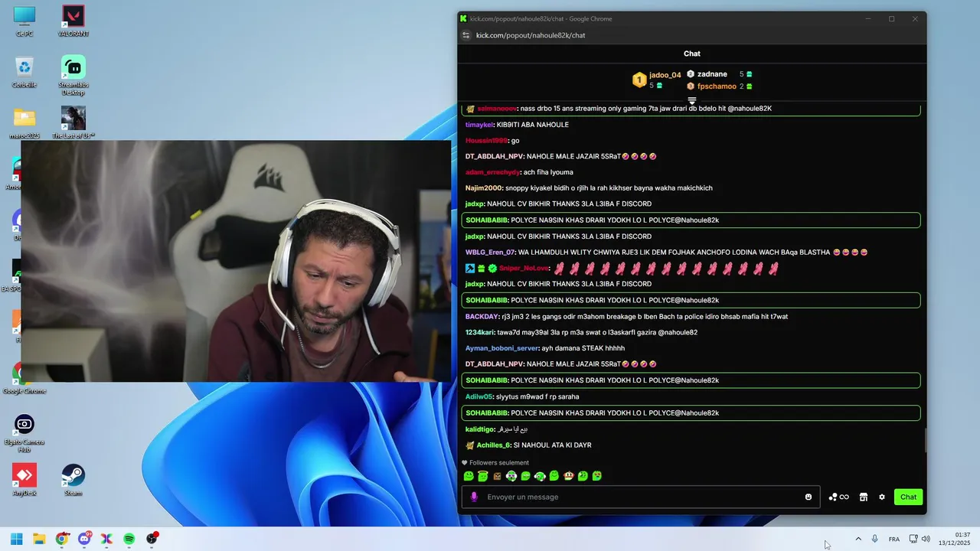Launch Steam from the desktop
Viewport: 980px width, 551px height.
(73, 480)
